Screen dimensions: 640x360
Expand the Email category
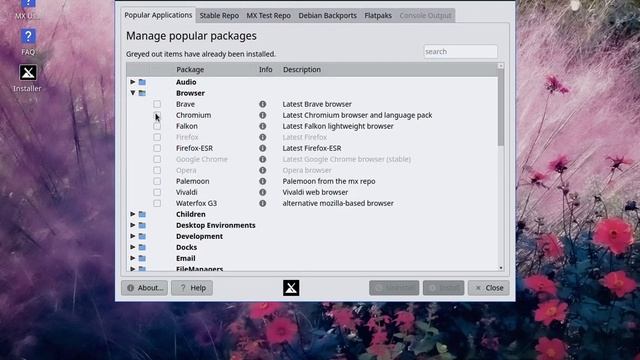[x=133, y=258]
